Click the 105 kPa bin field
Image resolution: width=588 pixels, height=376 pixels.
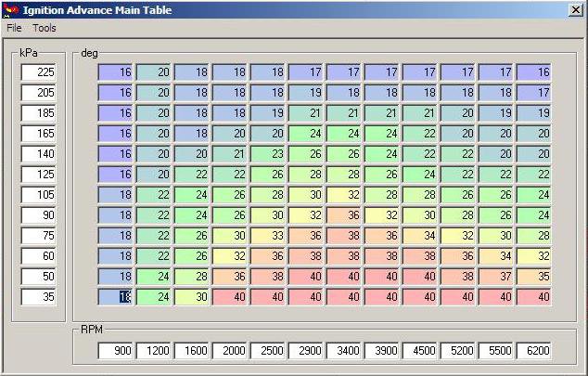pos(39,195)
